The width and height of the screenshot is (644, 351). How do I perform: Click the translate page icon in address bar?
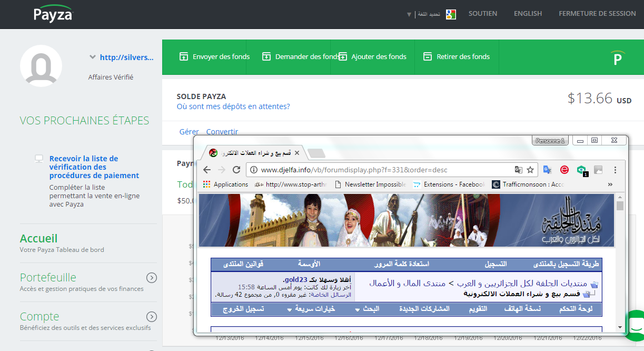[519, 170]
